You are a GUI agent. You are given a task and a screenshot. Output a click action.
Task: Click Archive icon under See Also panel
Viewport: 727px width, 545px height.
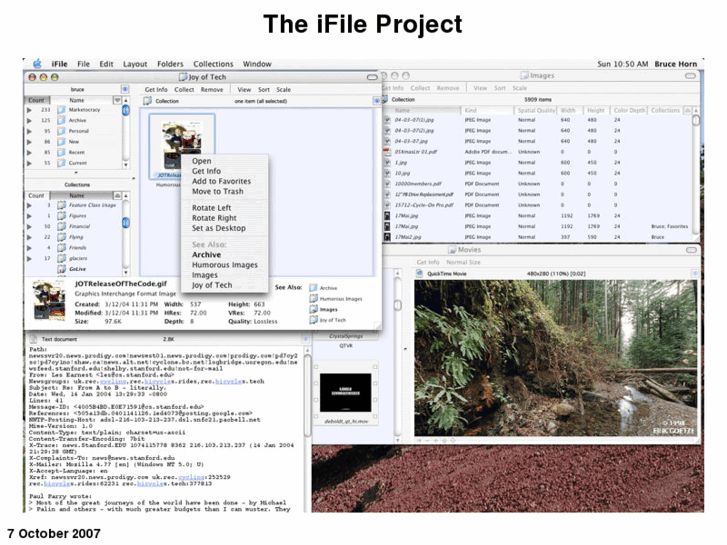(313, 288)
